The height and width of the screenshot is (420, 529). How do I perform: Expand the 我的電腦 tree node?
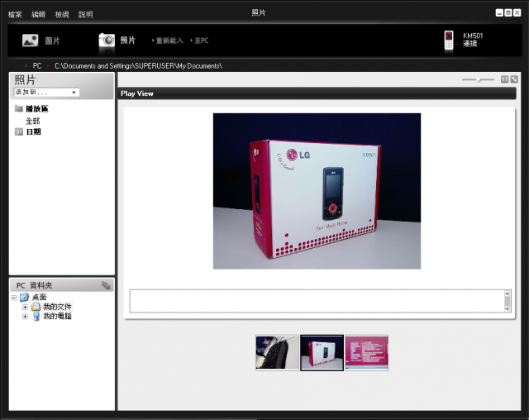[x=25, y=317]
